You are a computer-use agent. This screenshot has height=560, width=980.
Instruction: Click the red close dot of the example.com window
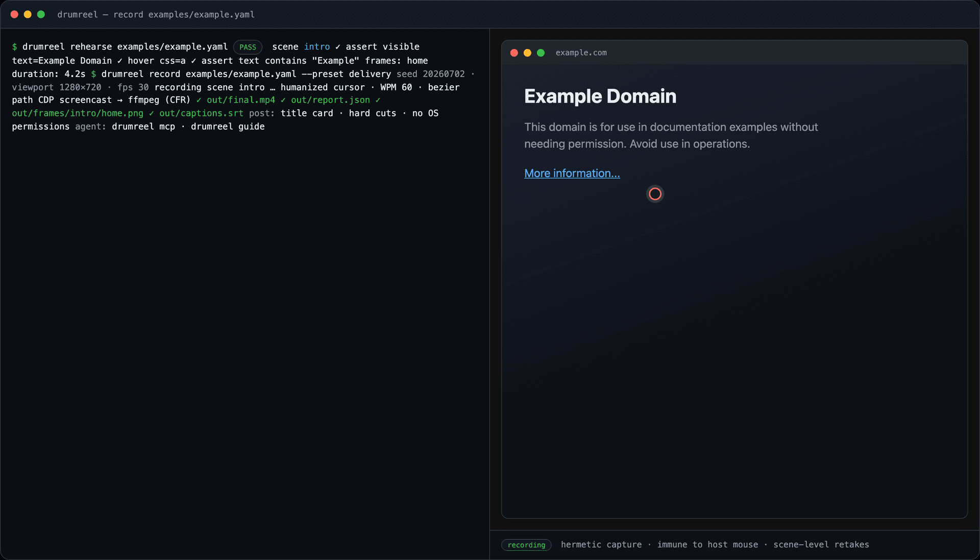514,53
